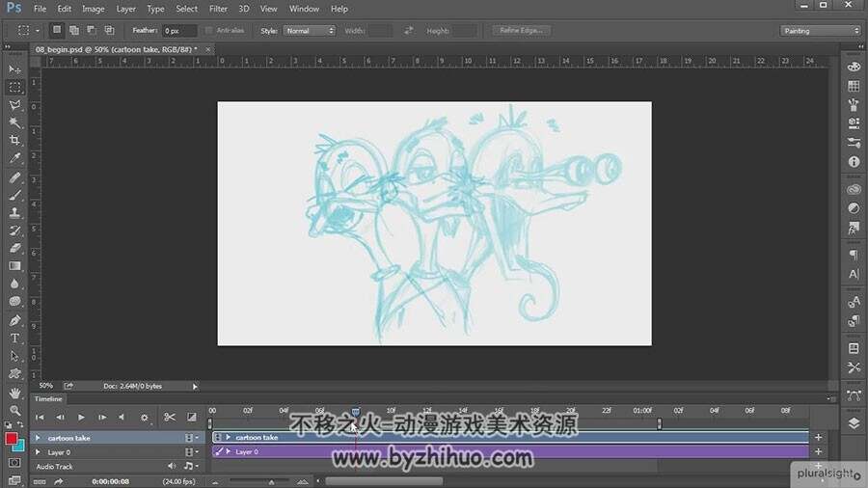This screenshot has width=868, height=488.
Task: Go to first frame of timeline
Action: click(40, 417)
